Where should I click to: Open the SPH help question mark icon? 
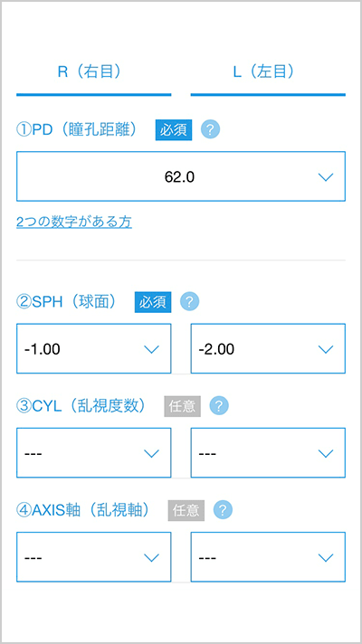[189, 302]
